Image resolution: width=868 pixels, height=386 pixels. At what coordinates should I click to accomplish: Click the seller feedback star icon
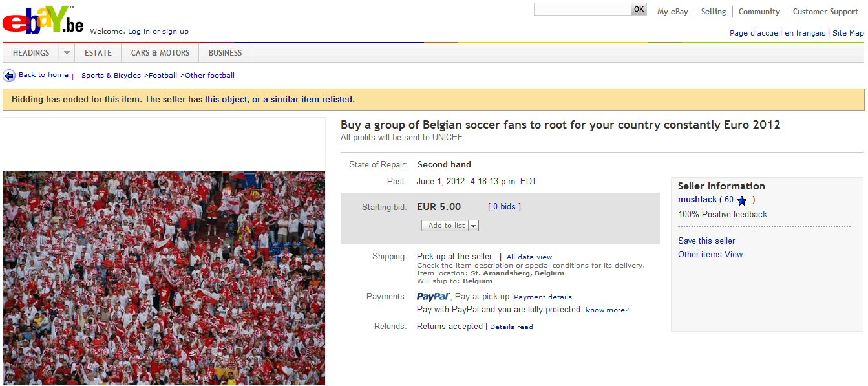point(742,200)
